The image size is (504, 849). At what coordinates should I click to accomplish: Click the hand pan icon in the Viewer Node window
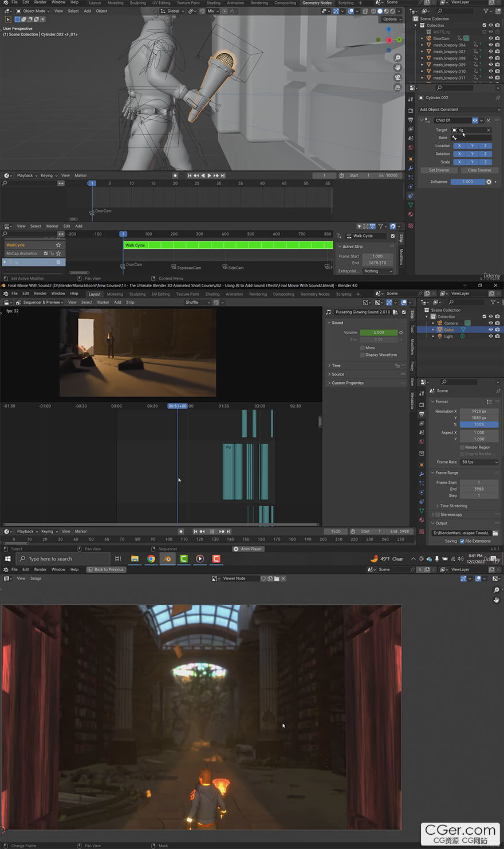[496, 600]
